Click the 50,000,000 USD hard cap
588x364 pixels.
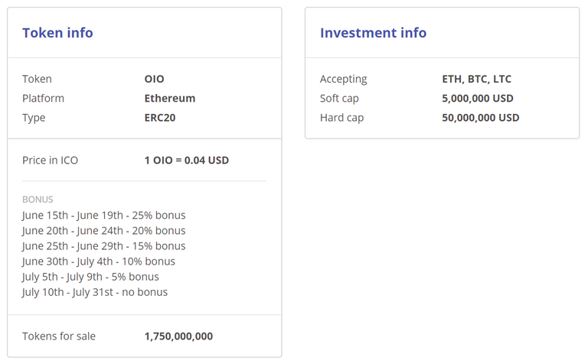click(481, 118)
